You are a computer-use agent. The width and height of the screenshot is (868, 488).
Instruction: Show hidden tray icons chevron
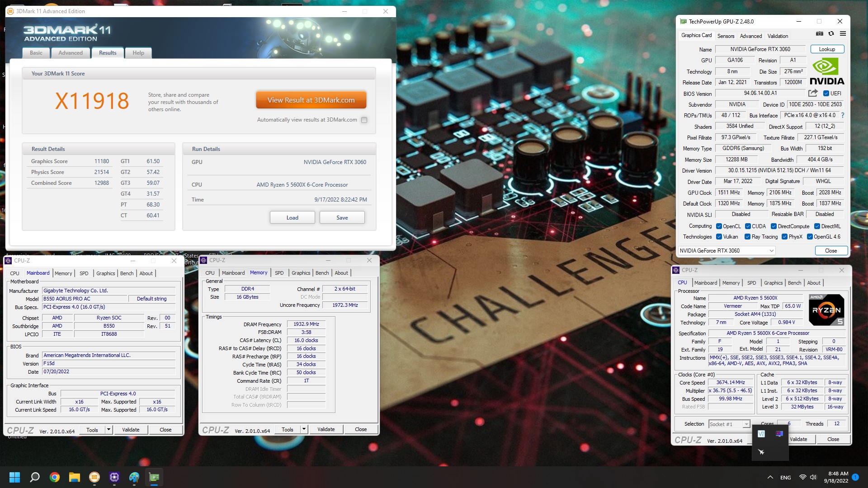770,477
